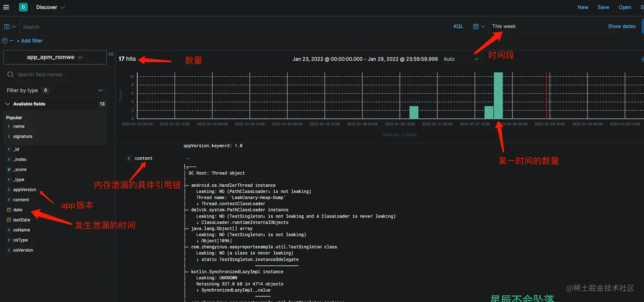Click the '+ Add filter' link
The image size is (644, 302).
coord(30,41)
